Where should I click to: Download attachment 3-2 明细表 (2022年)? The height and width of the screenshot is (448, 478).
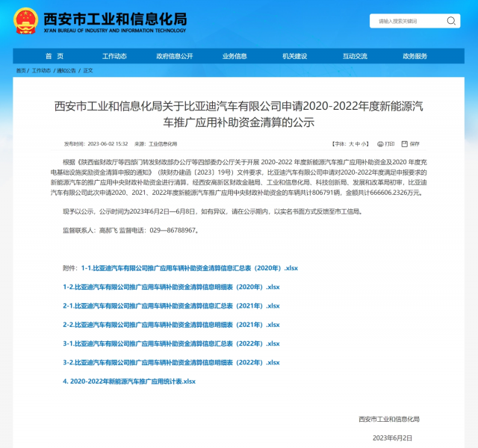171,363
